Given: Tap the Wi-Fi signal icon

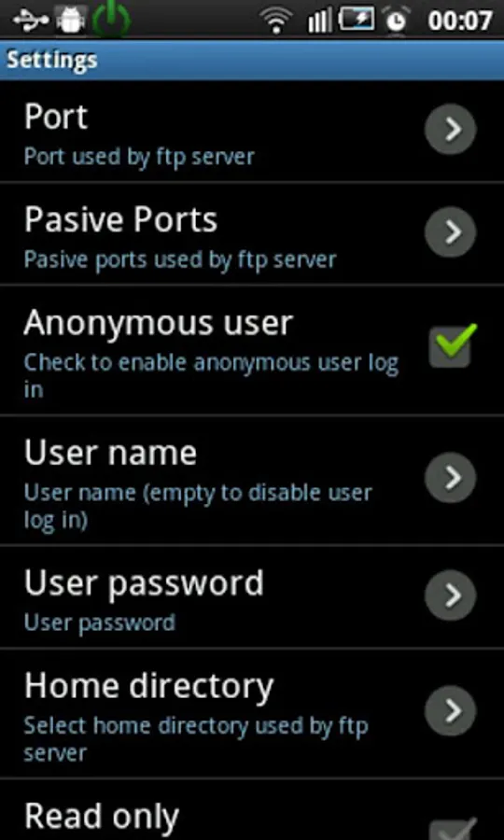Looking at the screenshot, I should 276,21.
